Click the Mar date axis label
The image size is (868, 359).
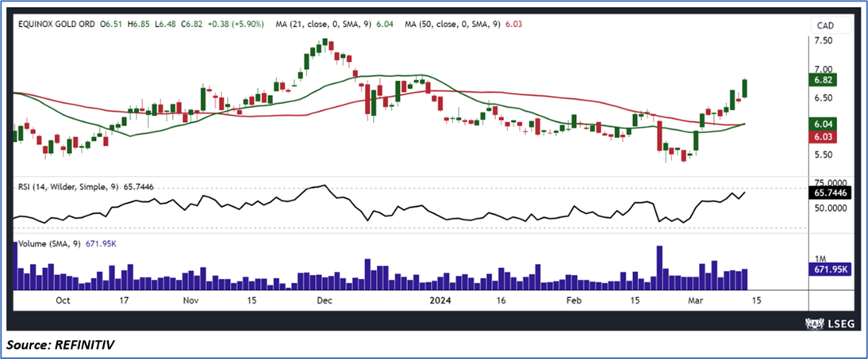point(693,300)
